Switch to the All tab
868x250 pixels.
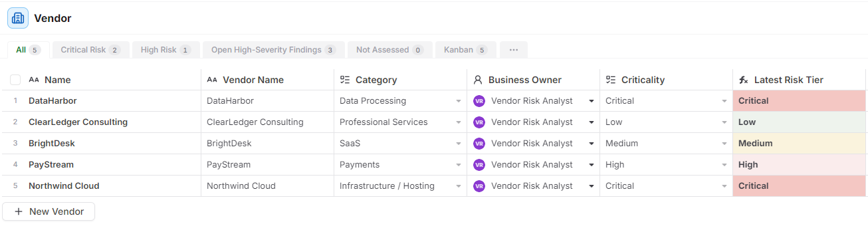coord(29,50)
